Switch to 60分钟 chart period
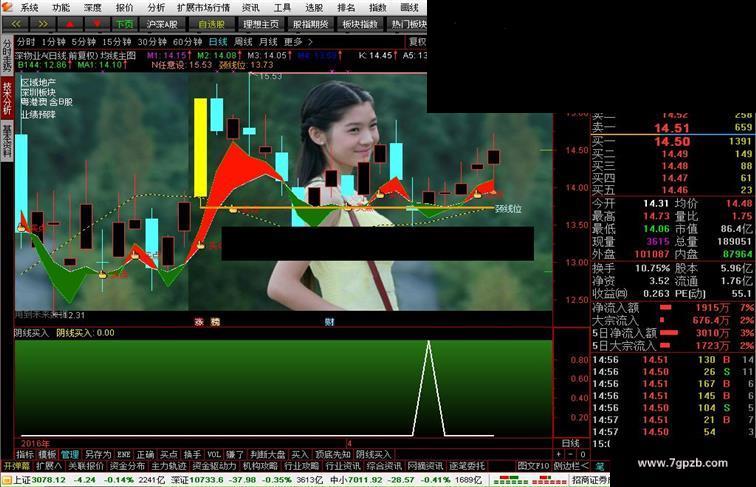The image size is (756, 487). tap(187, 42)
